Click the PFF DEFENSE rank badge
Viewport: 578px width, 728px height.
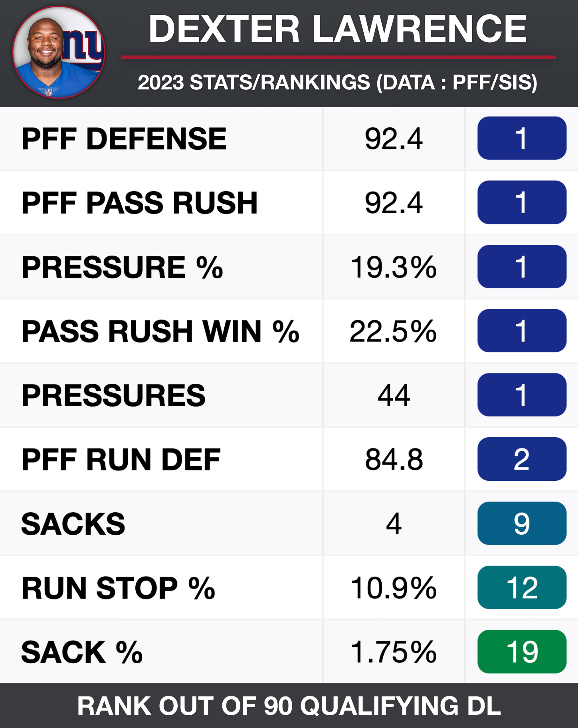click(522, 138)
